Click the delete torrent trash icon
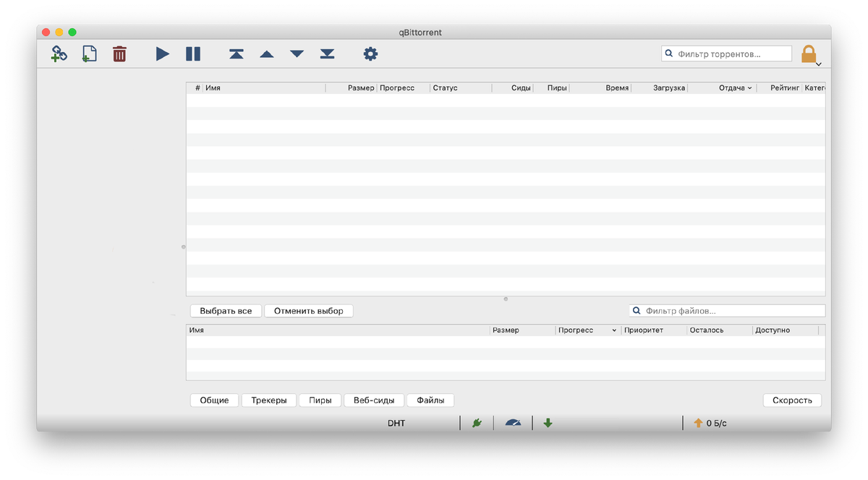The image size is (868, 480). (x=119, y=53)
